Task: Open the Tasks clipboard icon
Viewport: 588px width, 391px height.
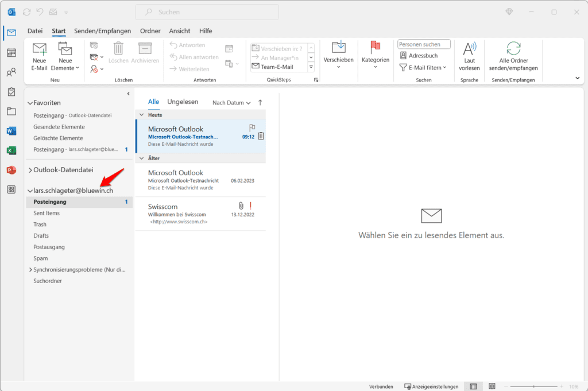Action: point(11,91)
